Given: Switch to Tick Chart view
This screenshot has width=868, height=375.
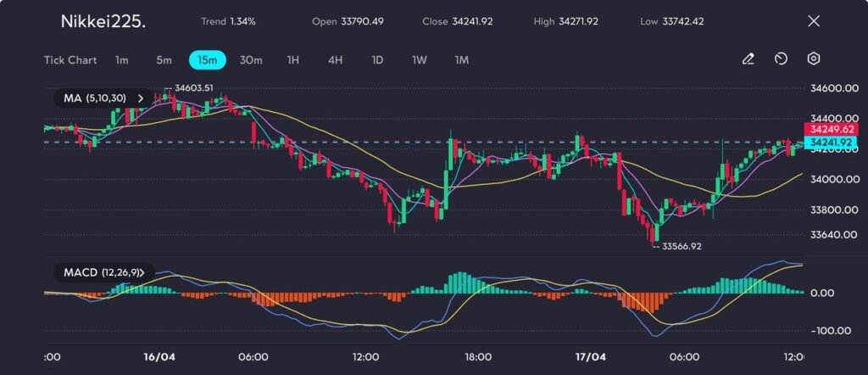Looking at the screenshot, I should tap(70, 60).
